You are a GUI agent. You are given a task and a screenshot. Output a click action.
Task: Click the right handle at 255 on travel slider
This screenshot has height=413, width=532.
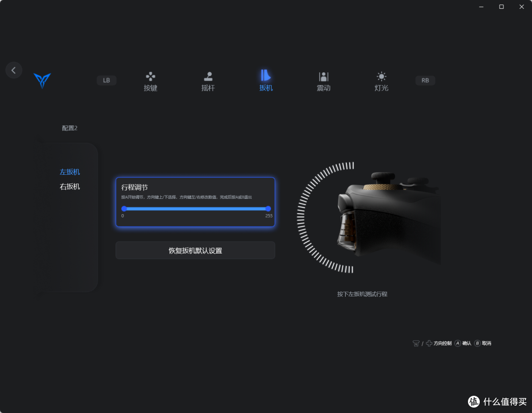pyautogui.click(x=268, y=209)
